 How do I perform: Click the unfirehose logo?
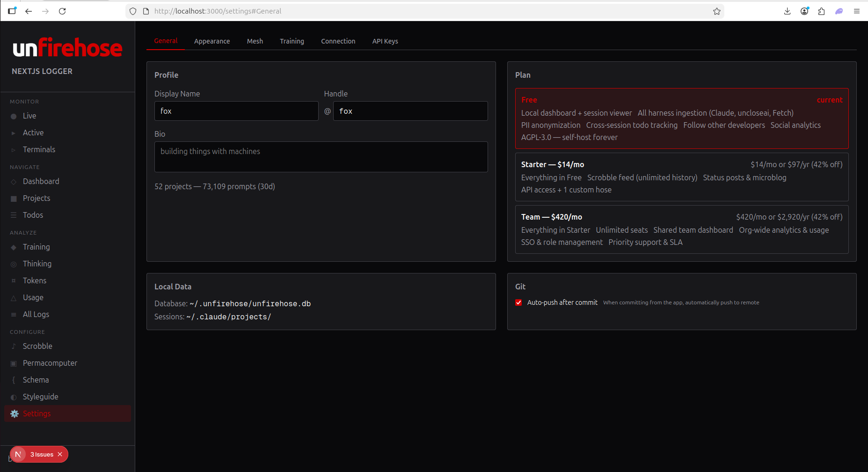point(68,48)
